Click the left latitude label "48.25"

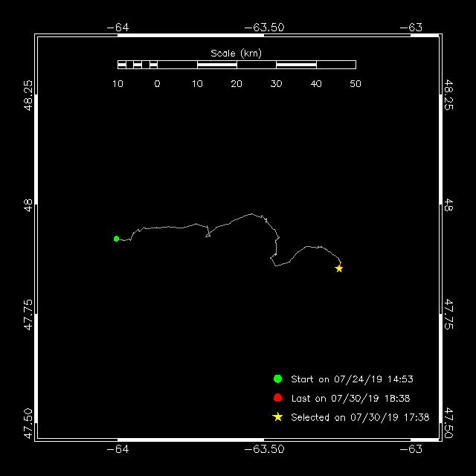pos(28,95)
